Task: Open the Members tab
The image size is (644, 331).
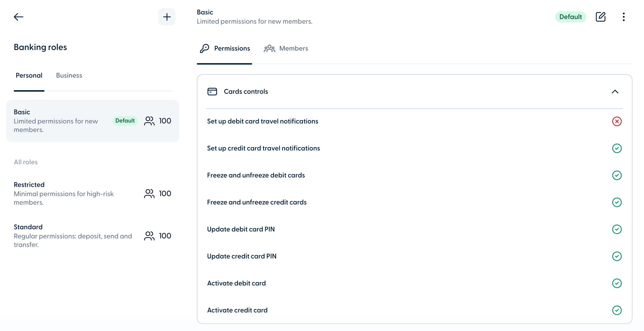Action: [293, 48]
